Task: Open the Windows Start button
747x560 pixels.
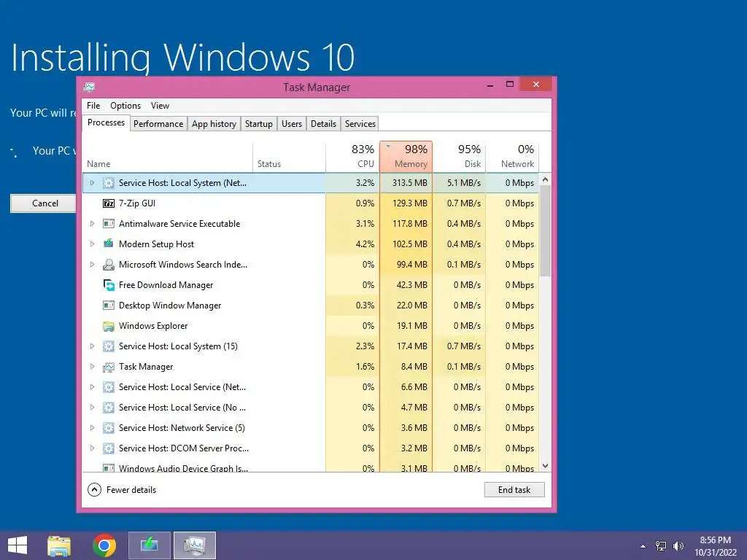Action: (18, 545)
